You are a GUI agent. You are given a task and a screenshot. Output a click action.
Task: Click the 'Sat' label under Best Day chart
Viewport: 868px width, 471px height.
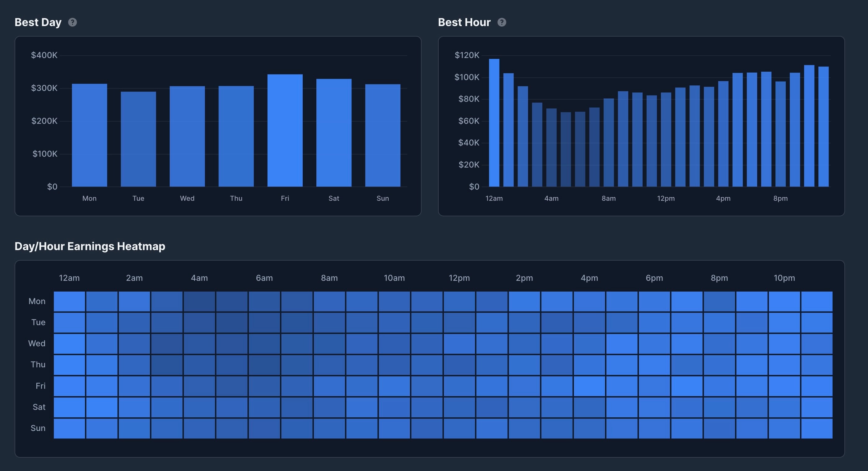point(334,198)
